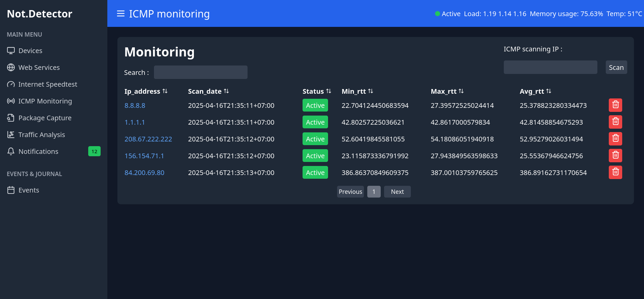The height and width of the screenshot is (299, 644).
Task: Focus the Search input field
Action: point(201,72)
